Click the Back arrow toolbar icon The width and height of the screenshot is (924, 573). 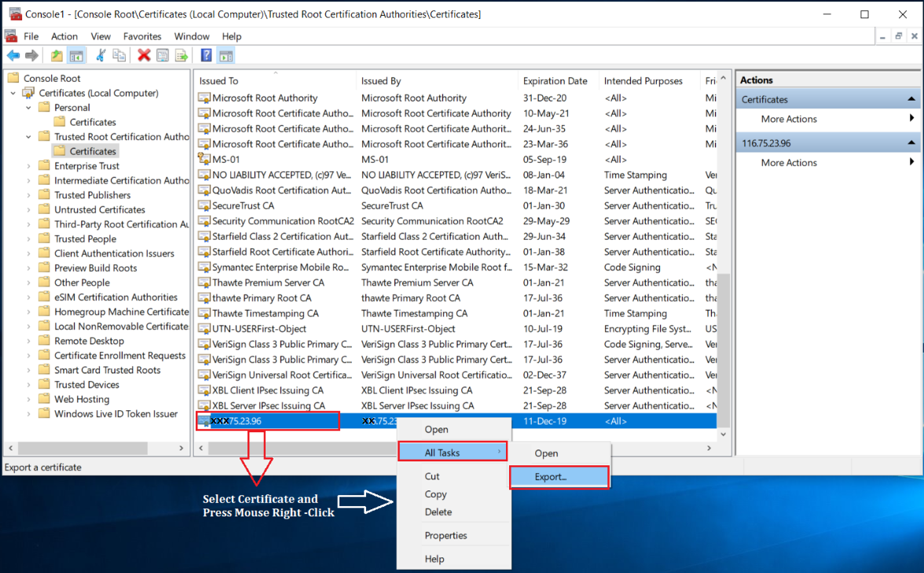tap(13, 55)
